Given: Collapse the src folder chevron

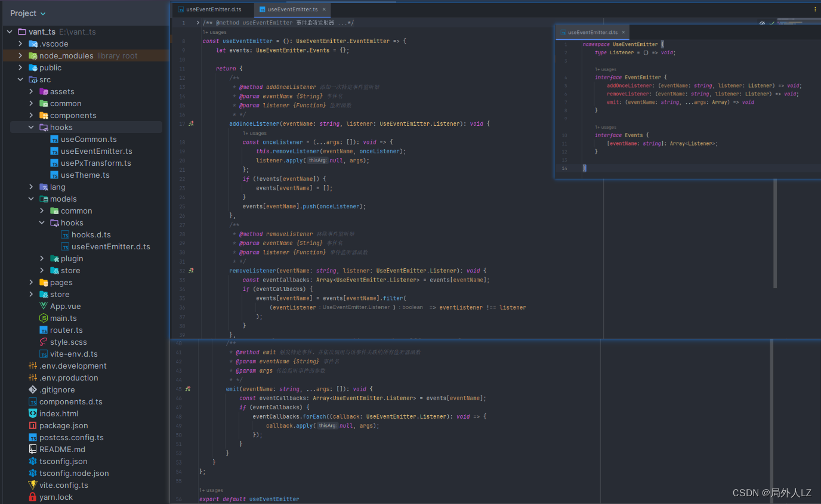Looking at the screenshot, I should pos(20,79).
